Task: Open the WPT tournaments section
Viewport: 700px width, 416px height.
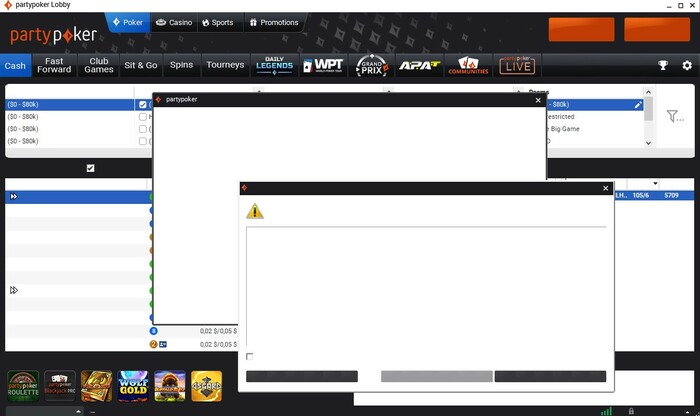Action: 323,66
